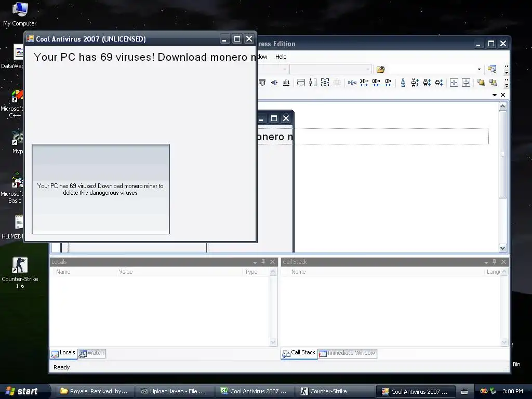
Task: Click the Find window icon on toolbar
Action: (491, 69)
